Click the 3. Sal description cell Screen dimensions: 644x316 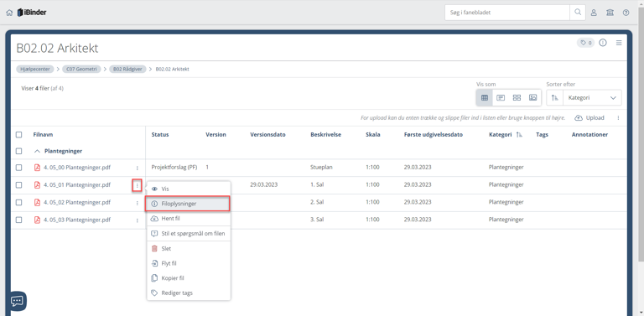(x=318, y=220)
